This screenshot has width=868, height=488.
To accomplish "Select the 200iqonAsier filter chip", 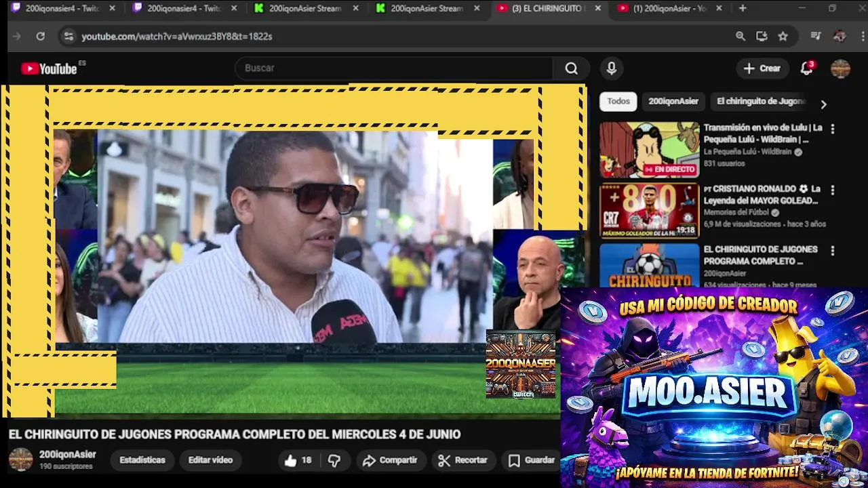I will coord(673,101).
